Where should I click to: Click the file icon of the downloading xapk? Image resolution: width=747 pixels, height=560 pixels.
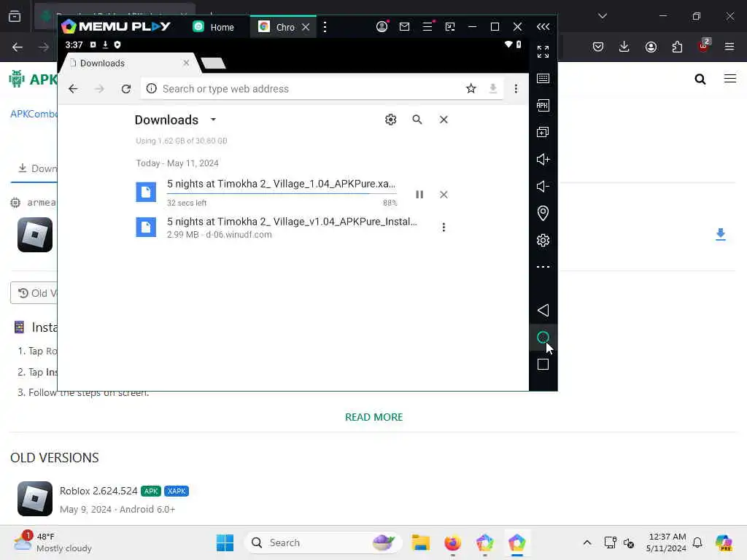(x=146, y=192)
